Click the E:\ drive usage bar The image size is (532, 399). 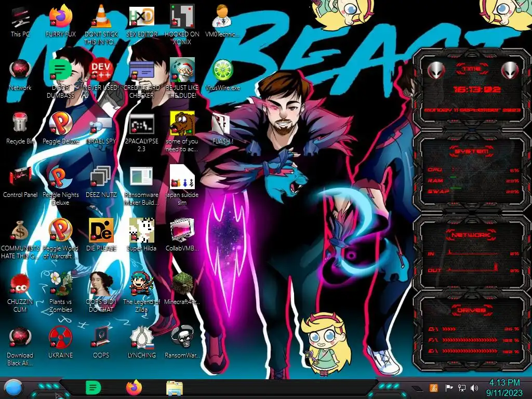[x=474, y=351]
